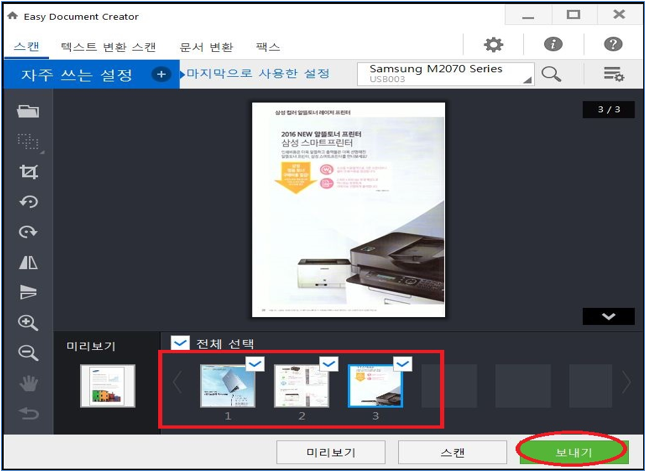Select the dotted selection area tool
Image resolution: width=646 pixels, height=471 pixels.
[x=28, y=142]
